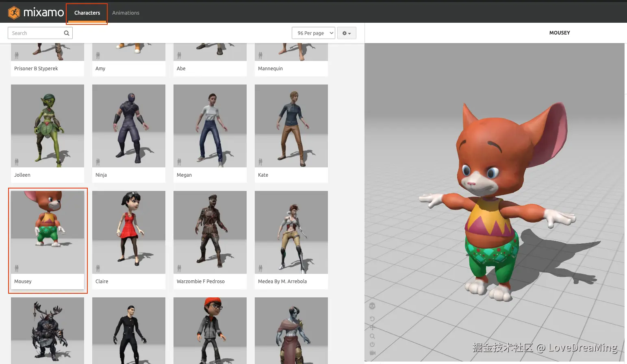Click the rig icon on Ninja card

click(98, 162)
